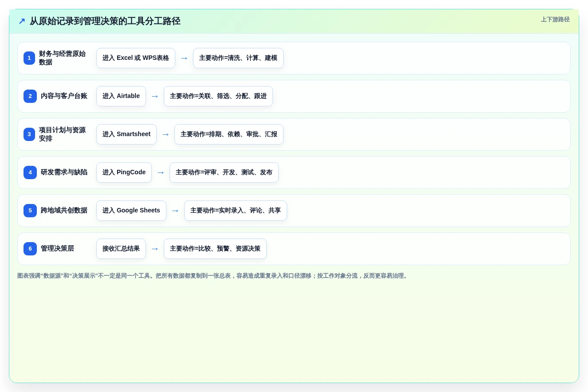Screen dimensions: 588x392
Task: Click the arrow after 进入 Smartsheet
Action: (x=166, y=134)
